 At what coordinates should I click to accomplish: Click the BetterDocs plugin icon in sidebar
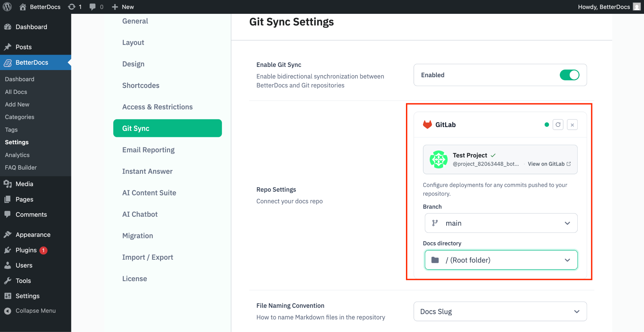[x=8, y=63]
